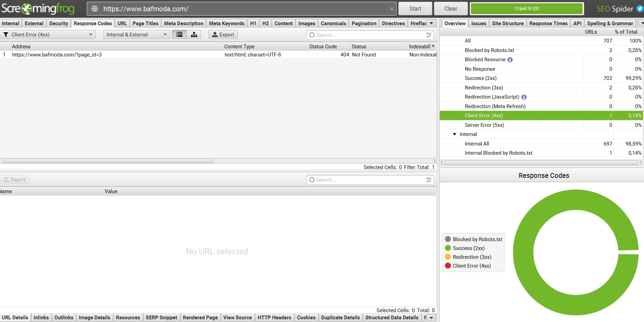
Task: Click the filter funnel icon beside Client Error (4xx)
Action: pyautogui.click(x=6, y=35)
